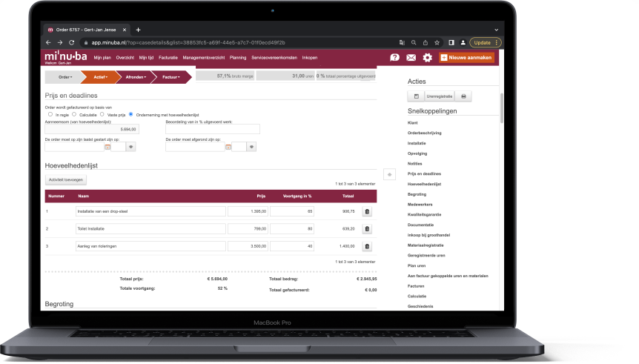Click the Activiteit toevoegen button
Image resolution: width=639 pixels, height=364 pixels.
[67, 179]
